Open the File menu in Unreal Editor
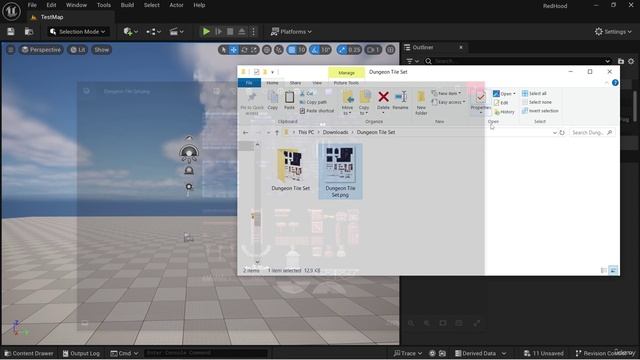Image resolution: width=640 pixels, height=360 pixels. pos(32,5)
